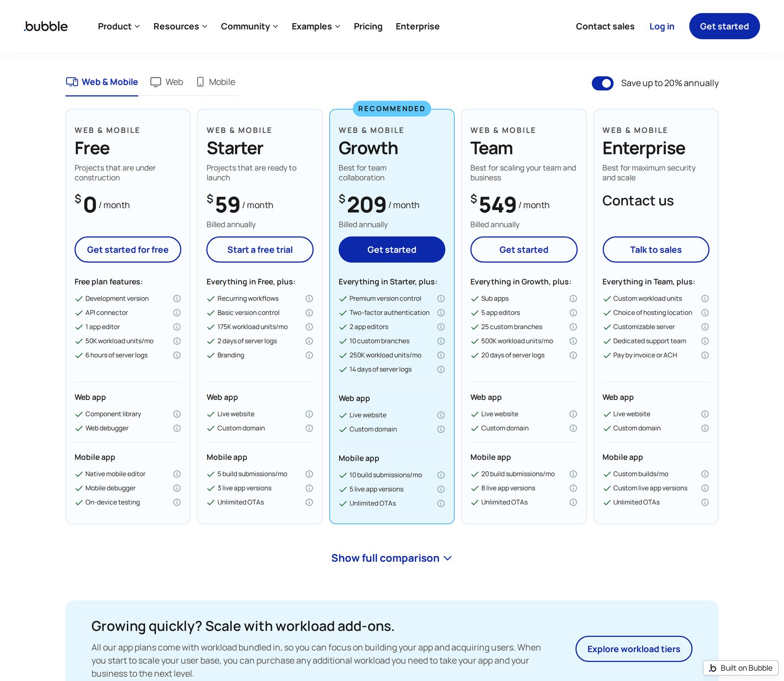Click info icon beside Pay by invoice or ACH
Viewport: 784px width, 681px height.
705,355
